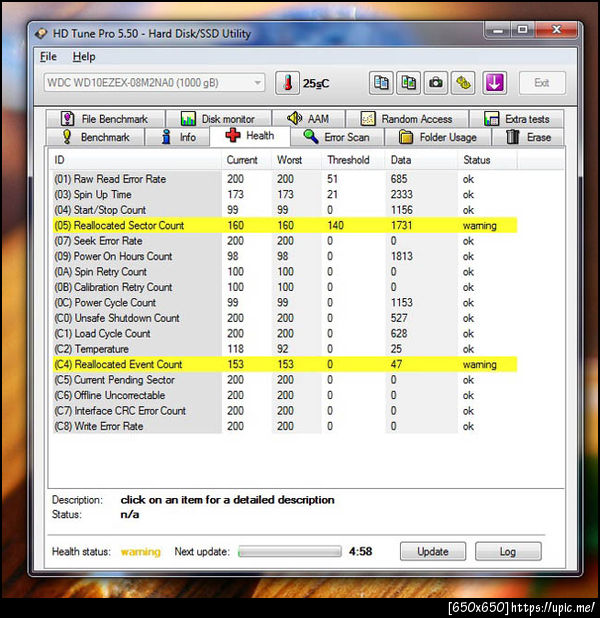This screenshot has width=600, height=618.
Task: Click the copy screenshot to clipboard icon
Action: coord(408,83)
